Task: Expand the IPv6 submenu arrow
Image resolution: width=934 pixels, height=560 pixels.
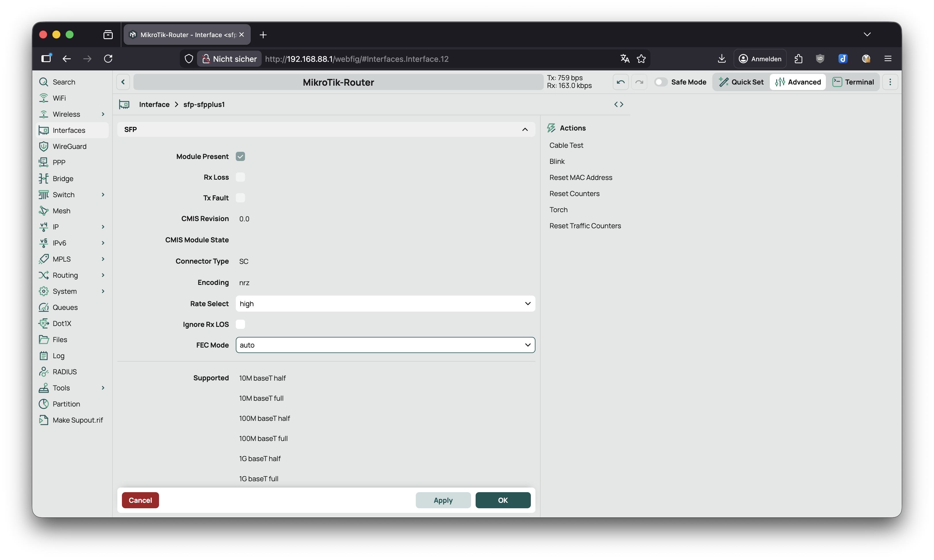Action: click(x=103, y=243)
